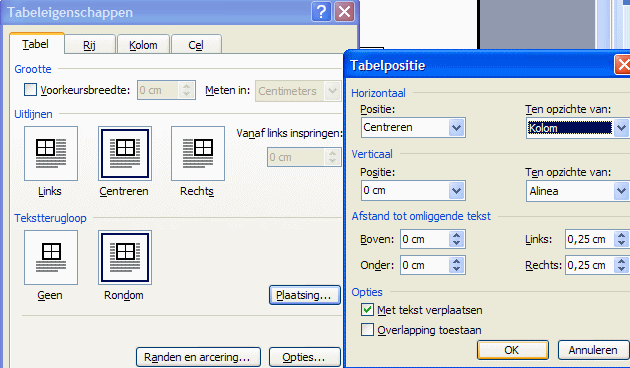Select the Geen text wrapping icon

(51, 257)
